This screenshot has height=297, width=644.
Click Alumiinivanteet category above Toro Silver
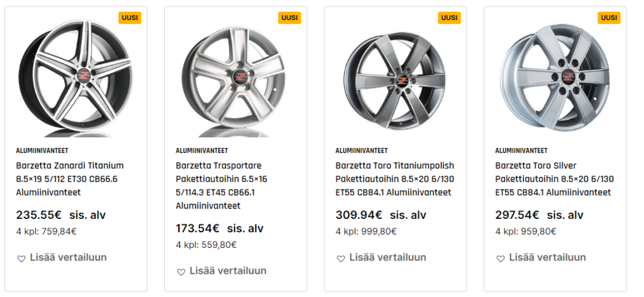(x=521, y=151)
